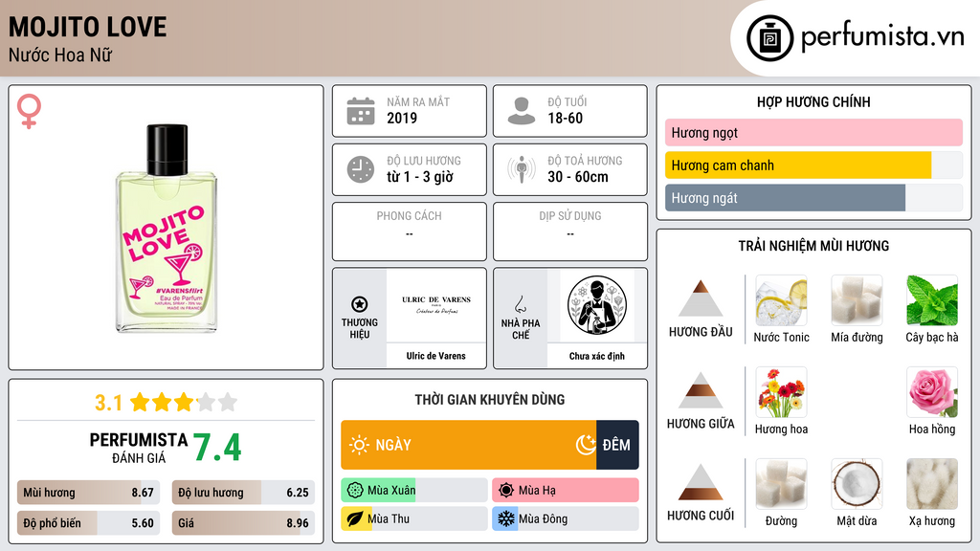The image size is (980, 551).
Task: Click the Đường sugar cubes image
Action: [x=781, y=484]
